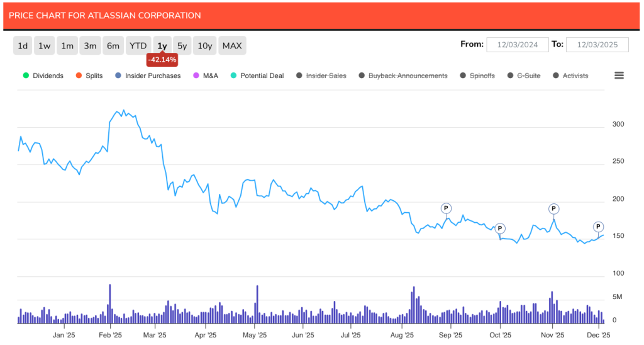Select the 1w time range
This screenshot has width=644, height=345.
coord(45,46)
